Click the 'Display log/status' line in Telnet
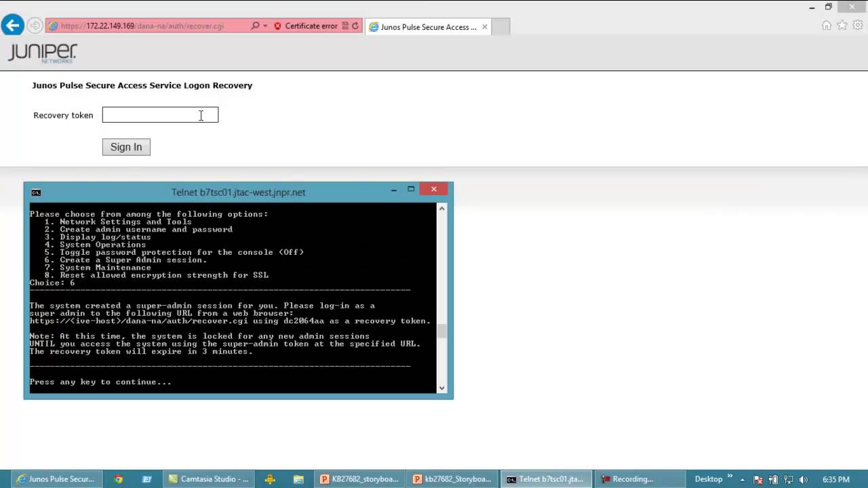The width and height of the screenshot is (868, 488). (x=98, y=237)
